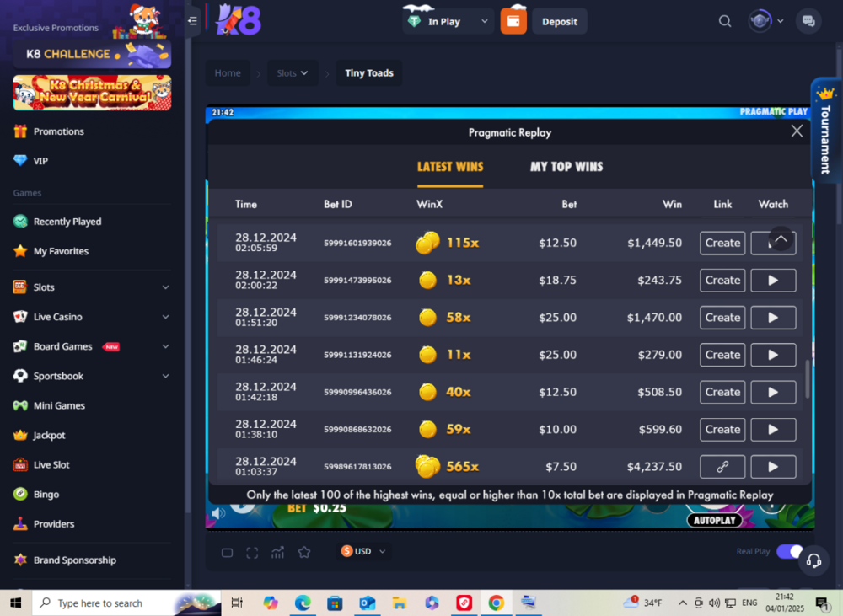Open the search magnifier icon
The height and width of the screenshot is (616, 843).
tap(725, 21)
